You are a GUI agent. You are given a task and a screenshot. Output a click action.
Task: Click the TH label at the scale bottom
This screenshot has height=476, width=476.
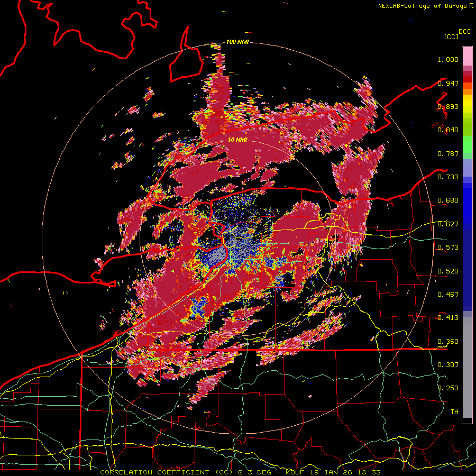tap(454, 411)
